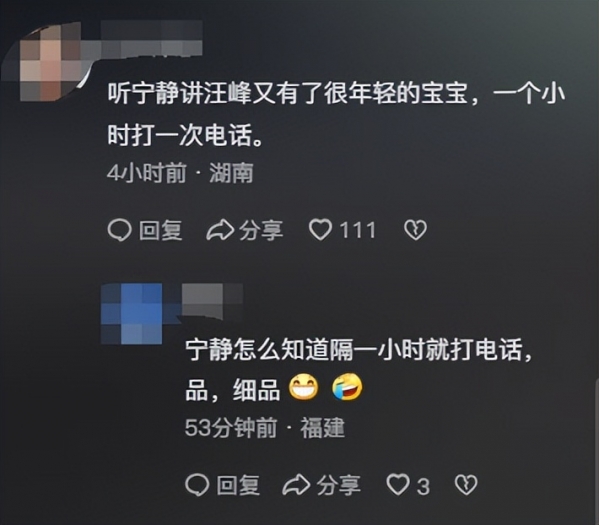Click the top comment text about 汪峰
This screenshot has width=600, height=525.
click(x=336, y=114)
